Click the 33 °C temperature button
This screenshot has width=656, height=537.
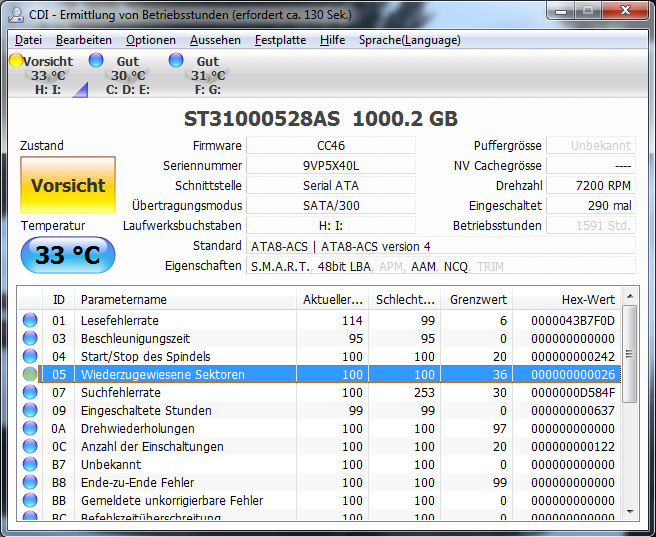(68, 255)
